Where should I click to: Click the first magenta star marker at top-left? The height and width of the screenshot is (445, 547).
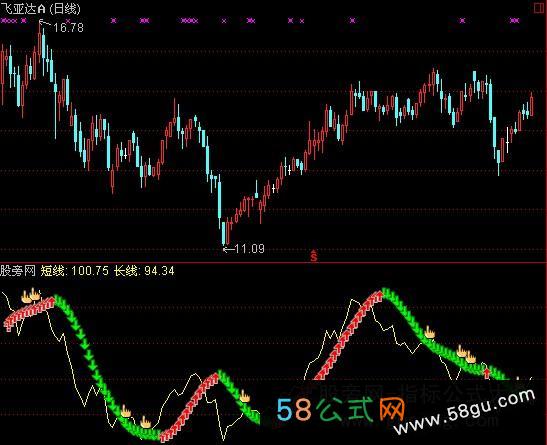click(x=3, y=21)
